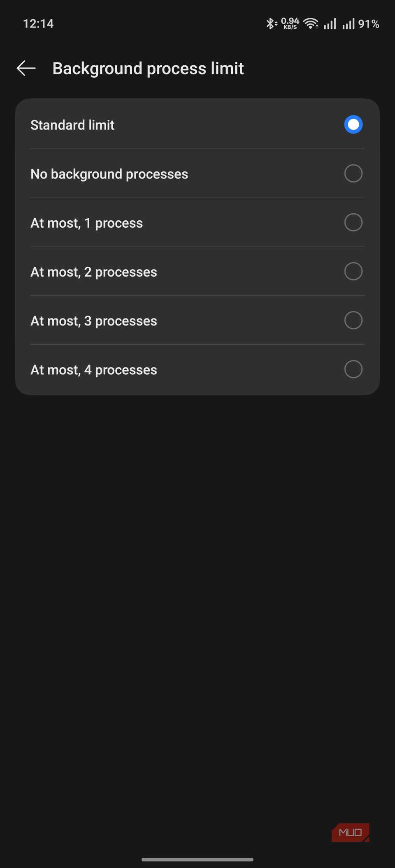Tap the battery percentage indicator

[369, 23]
